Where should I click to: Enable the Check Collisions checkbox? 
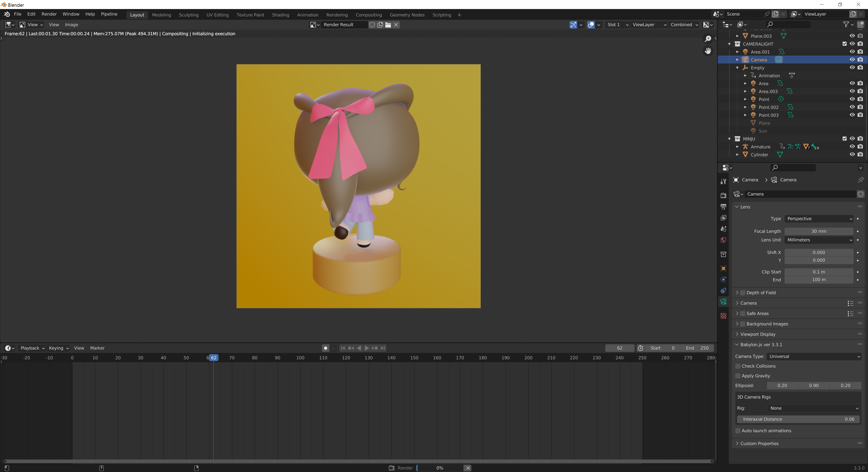(x=738, y=366)
